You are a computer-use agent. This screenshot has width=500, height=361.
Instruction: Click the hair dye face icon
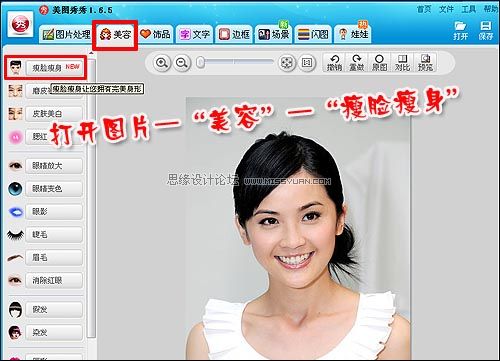pyautogui.click(x=15, y=333)
